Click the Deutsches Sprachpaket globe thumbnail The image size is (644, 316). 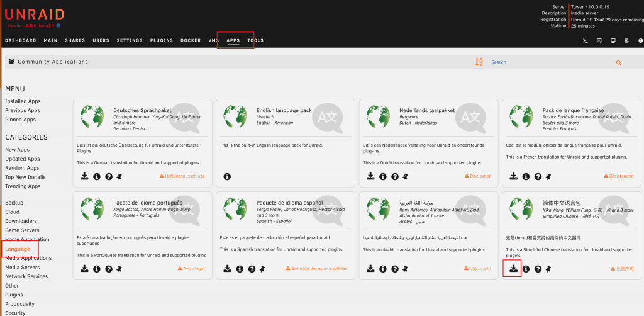(x=92, y=116)
